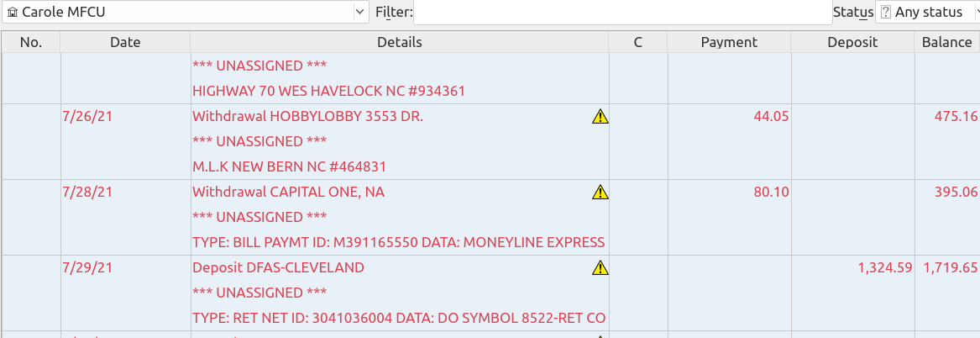The width and height of the screenshot is (980, 338).
Task: Click the Details column header
Action: pos(400,42)
